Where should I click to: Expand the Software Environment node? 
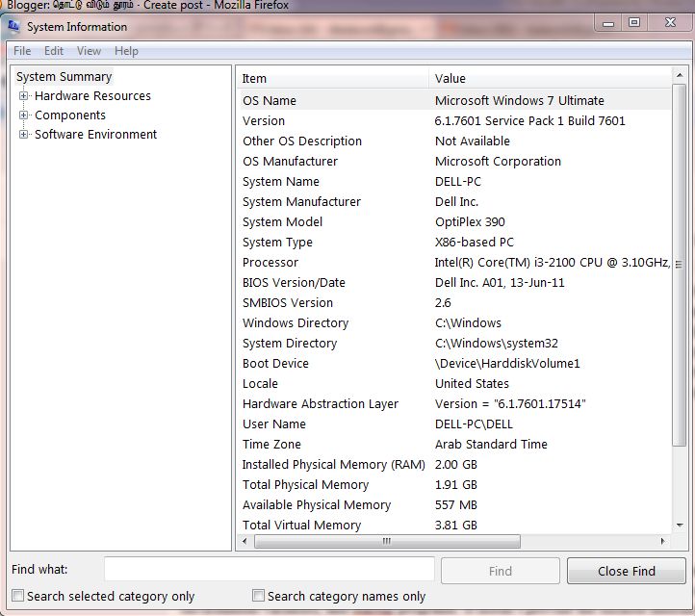pos(23,134)
